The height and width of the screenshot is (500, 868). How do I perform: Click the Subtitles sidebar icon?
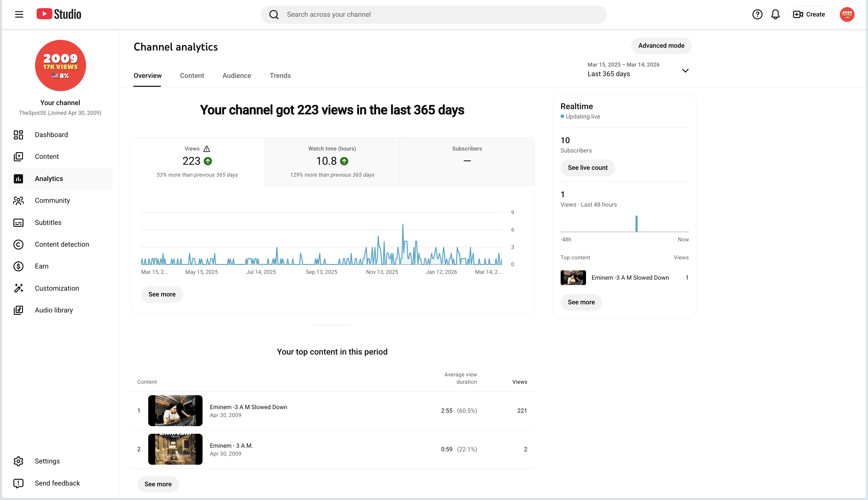[18, 223]
